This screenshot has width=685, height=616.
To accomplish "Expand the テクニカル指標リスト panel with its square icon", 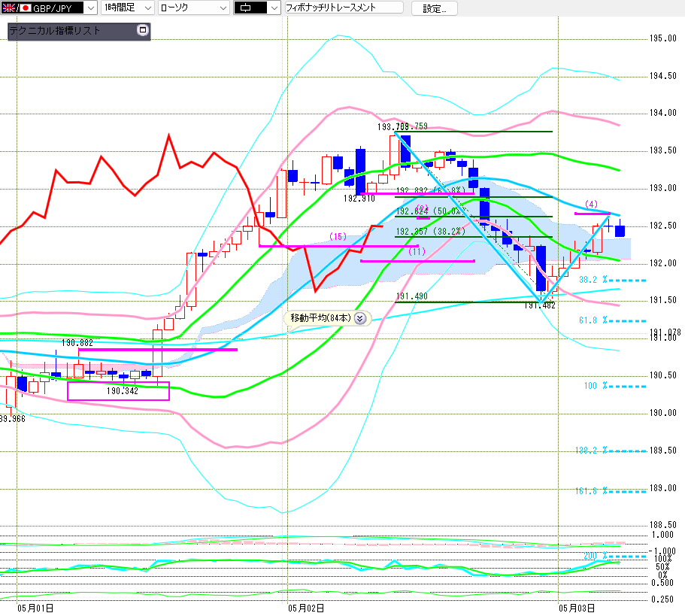I will [x=142, y=30].
